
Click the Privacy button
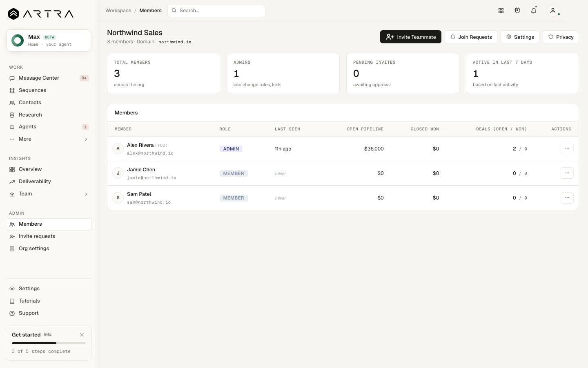[561, 37]
